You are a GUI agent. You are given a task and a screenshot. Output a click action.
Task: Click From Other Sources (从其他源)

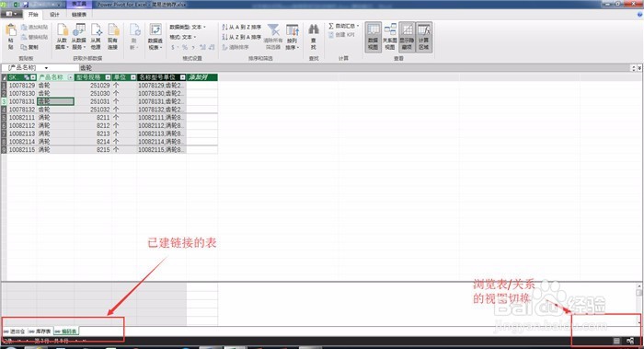96,36
